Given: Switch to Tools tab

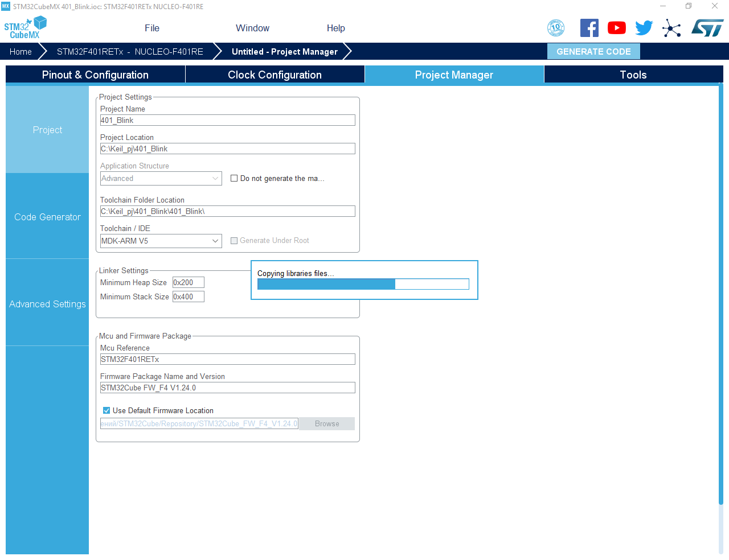Looking at the screenshot, I should 633,75.
